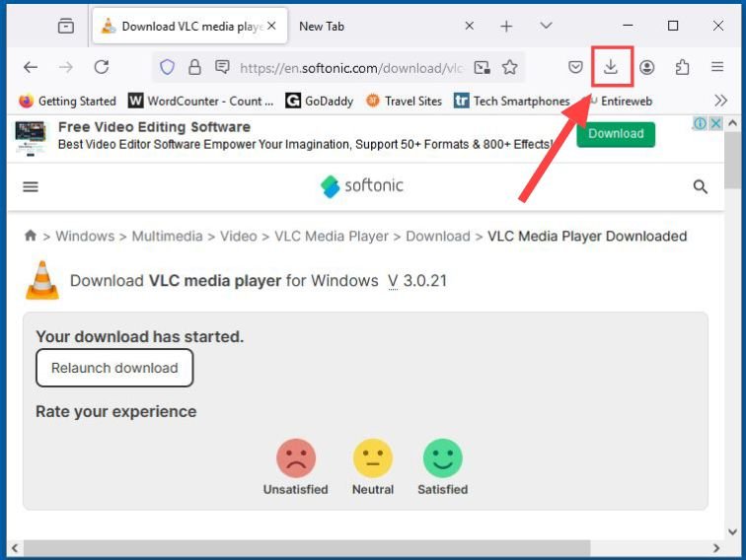Click the vertical scrollbar thumb
Screen dimensions: 746x560
732,161
